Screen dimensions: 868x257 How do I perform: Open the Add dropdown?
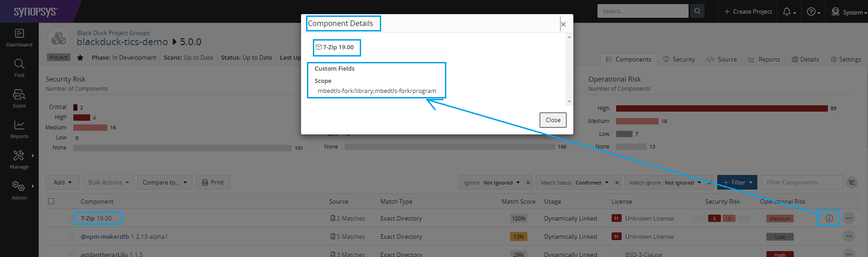62,182
